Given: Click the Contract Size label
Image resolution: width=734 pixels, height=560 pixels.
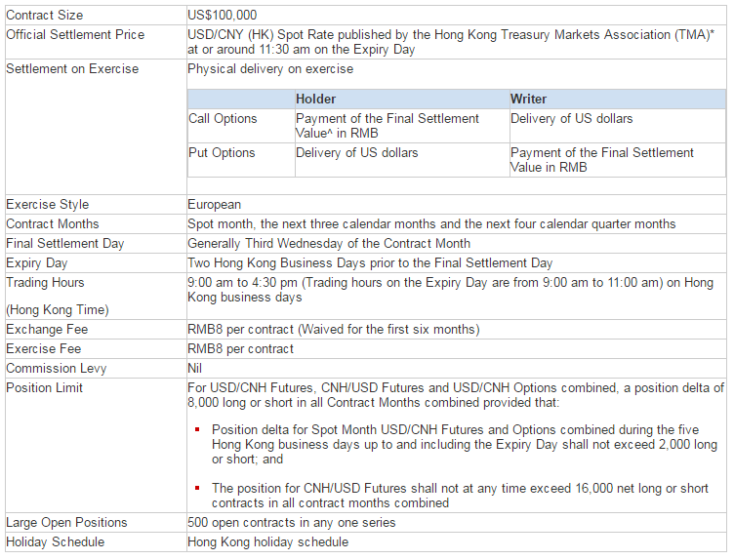Looking at the screenshot, I should point(45,16).
